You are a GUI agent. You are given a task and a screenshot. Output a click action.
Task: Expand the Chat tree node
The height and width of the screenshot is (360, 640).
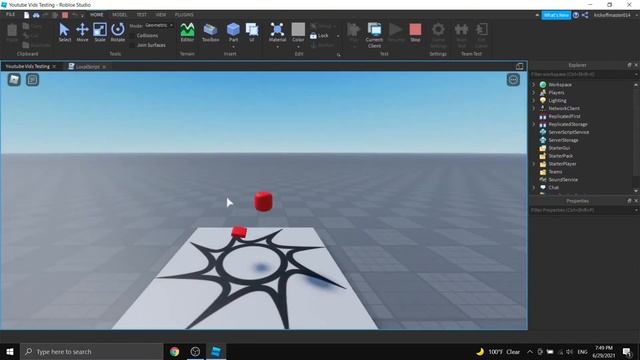pos(533,187)
